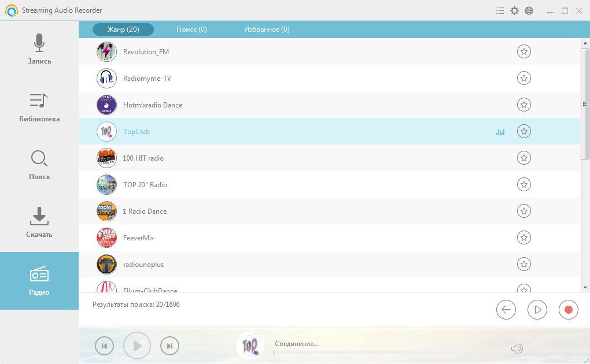This screenshot has width=590, height=364.
Task: Open the Библиотека library section
Action: (39, 107)
